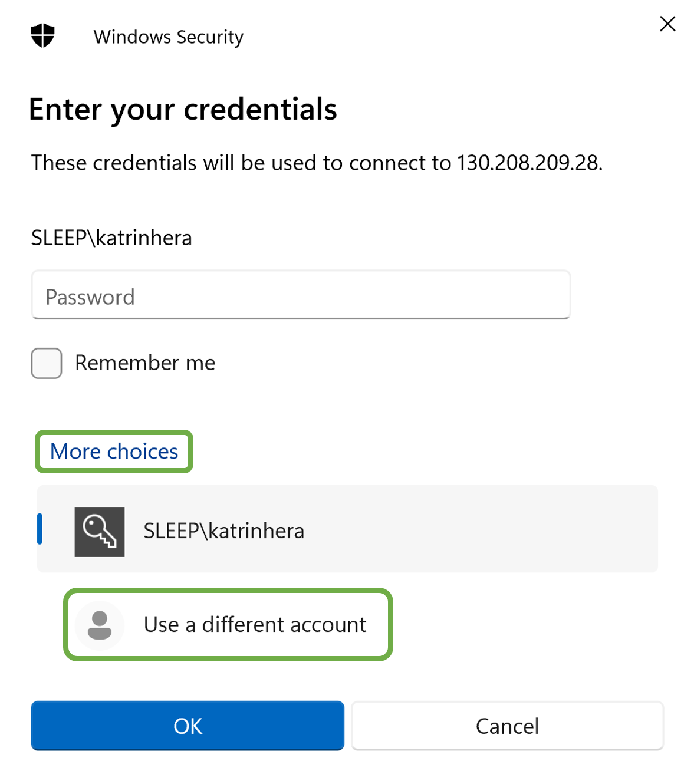Click the Remember me label text
The image size is (694, 784).
click(145, 363)
